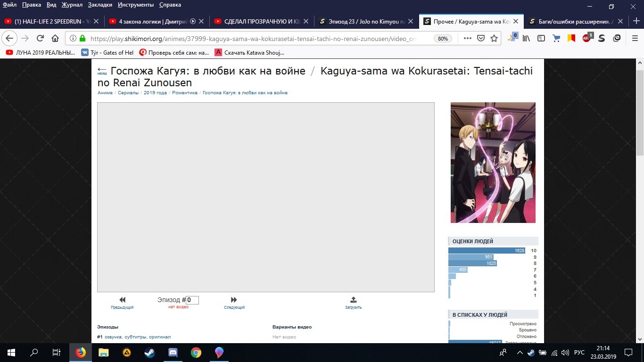This screenshot has width=644, height=362.
Task: Click the назад back arrow beside title
Action: [102, 72]
